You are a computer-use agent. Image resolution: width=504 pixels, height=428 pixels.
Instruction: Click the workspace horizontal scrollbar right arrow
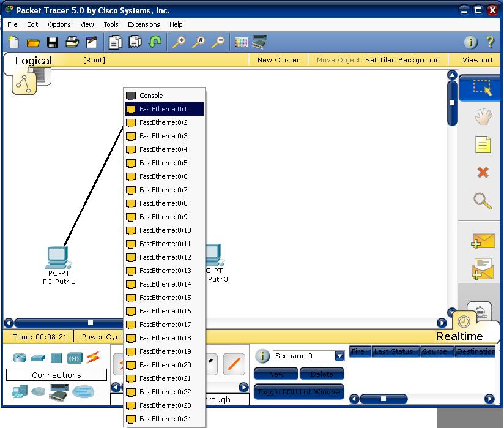(x=442, y=323)
